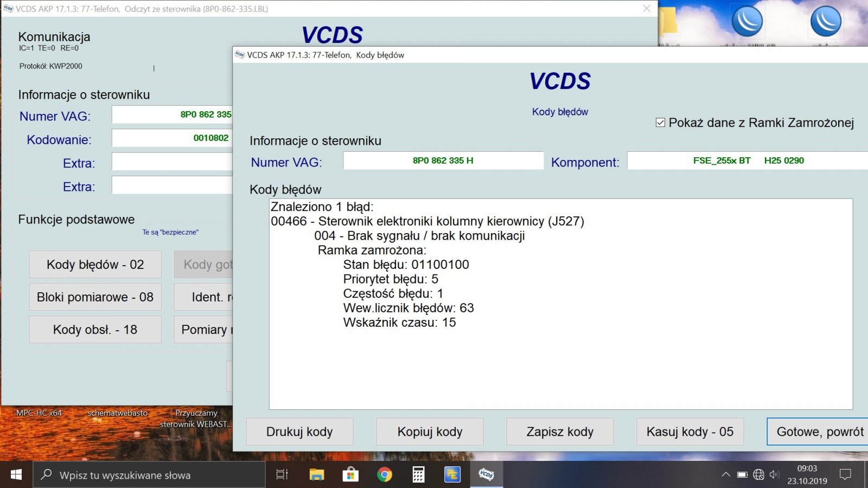The width and height of the screenshot is (868, 488).
Task: Click the 'Pomiary…' button in back window
Action: pos(203,330)
